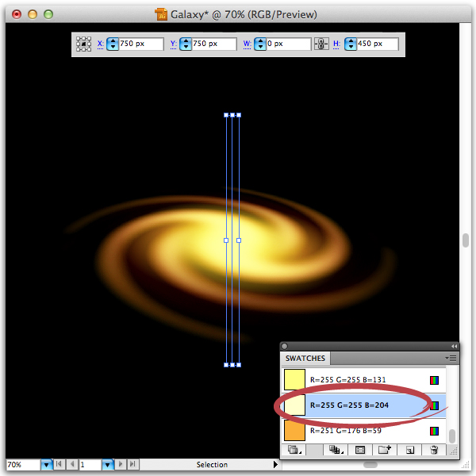Go to the previous artboard button
Image resolution: width=476 pixels, height=476 pixels.
pos(72,464)
